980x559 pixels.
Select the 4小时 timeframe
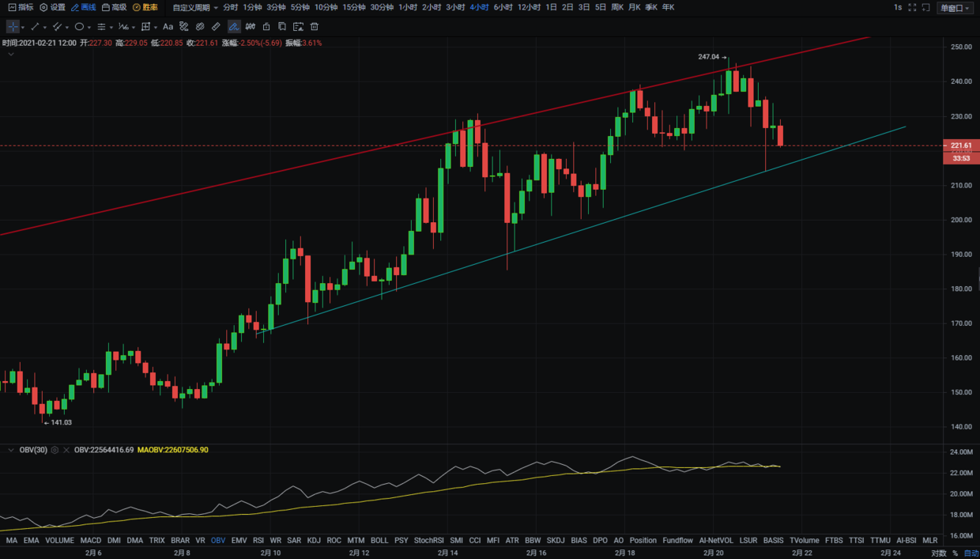tap(479, 7)
